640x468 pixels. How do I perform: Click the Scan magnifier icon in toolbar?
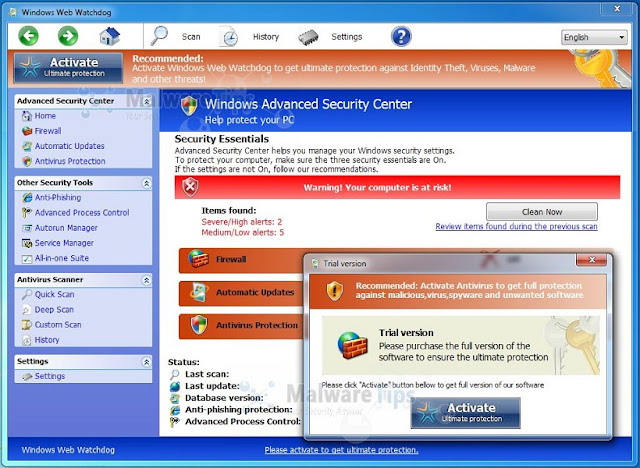(x=159, y=36)
